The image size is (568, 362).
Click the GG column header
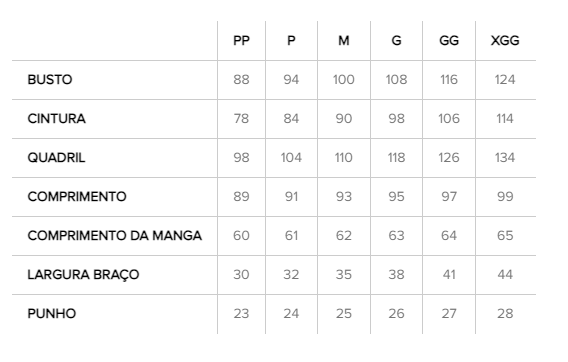449,40
